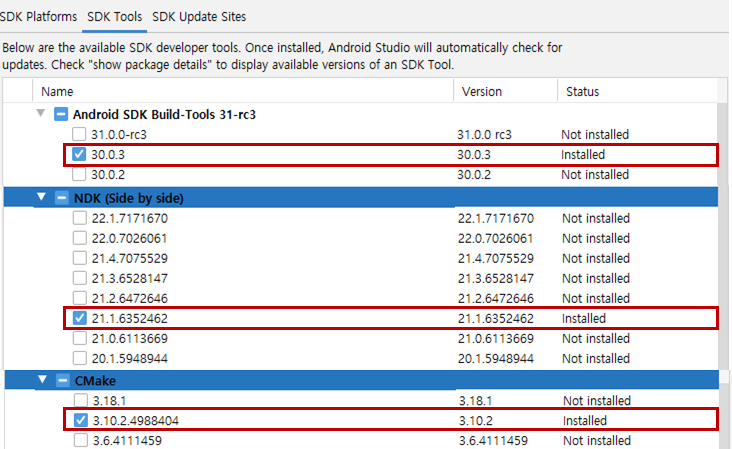Click Not installed status for 20.1.5948944
The image size is (732, 449).
tap(596, 358)
